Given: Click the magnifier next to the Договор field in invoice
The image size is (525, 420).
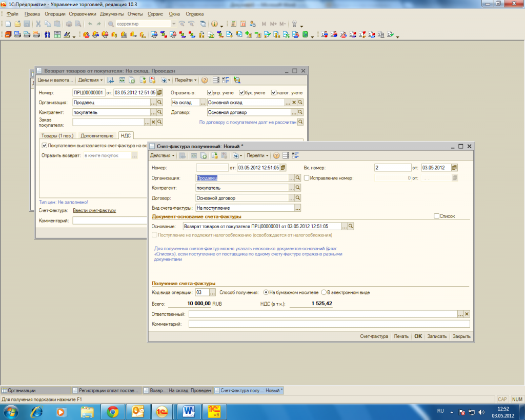Looking at the screenshot, I should 298,198.
